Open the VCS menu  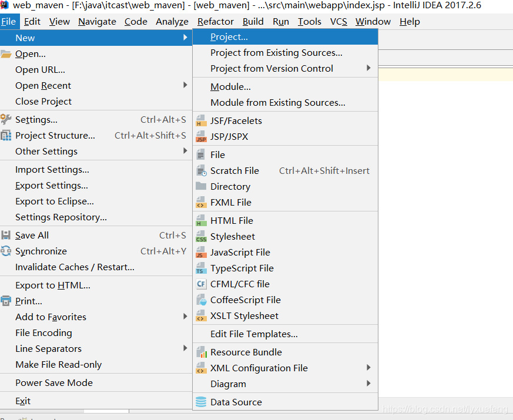338,22
